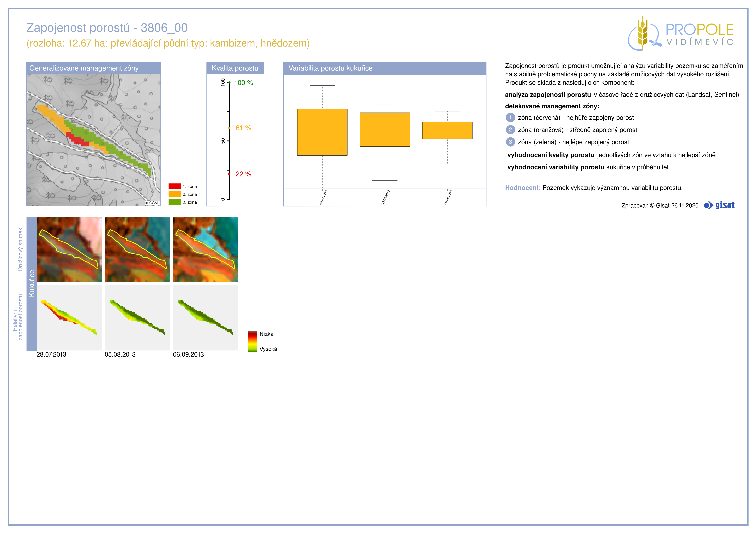Click the subtitle with rozloha 12.67 ha
Viewport: 756px width, 535px height.
point(168,43)
